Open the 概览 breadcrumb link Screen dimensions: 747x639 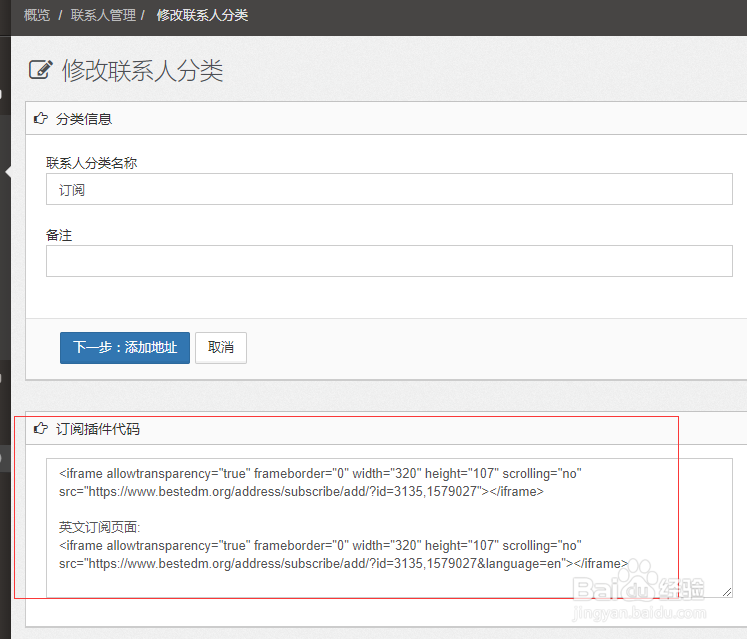point(37,15)
